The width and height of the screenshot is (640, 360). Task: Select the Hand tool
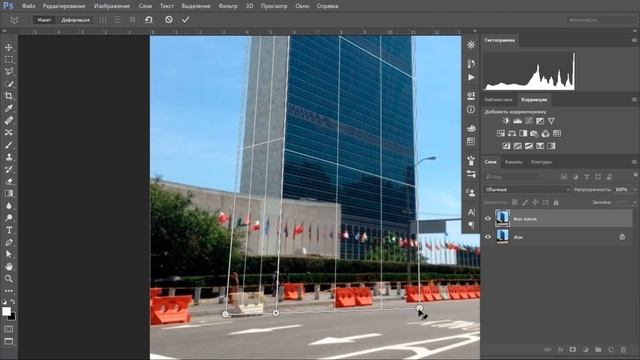[9, 267]
